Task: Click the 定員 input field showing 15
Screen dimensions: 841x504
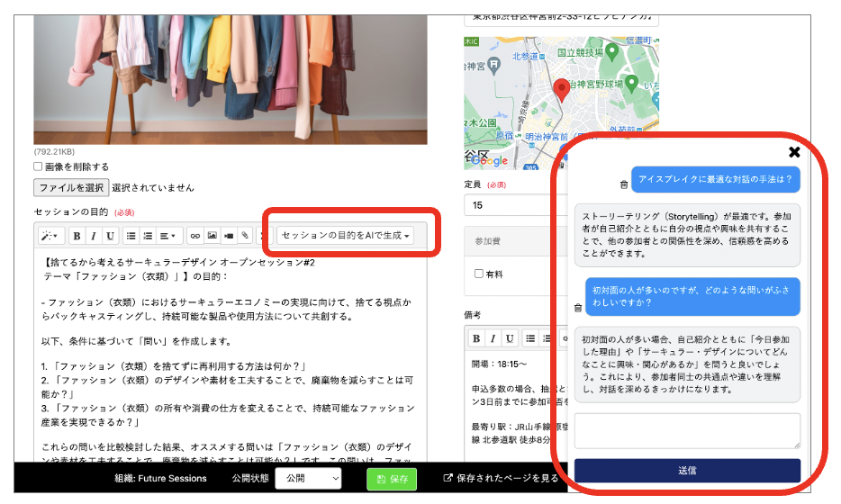Action: point(515,205)
